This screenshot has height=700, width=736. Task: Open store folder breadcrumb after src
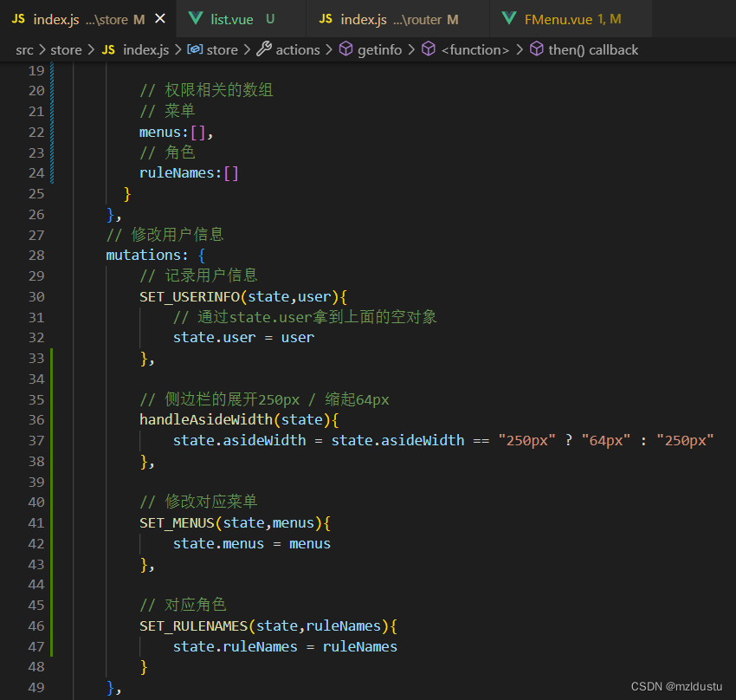coord(66,49)
